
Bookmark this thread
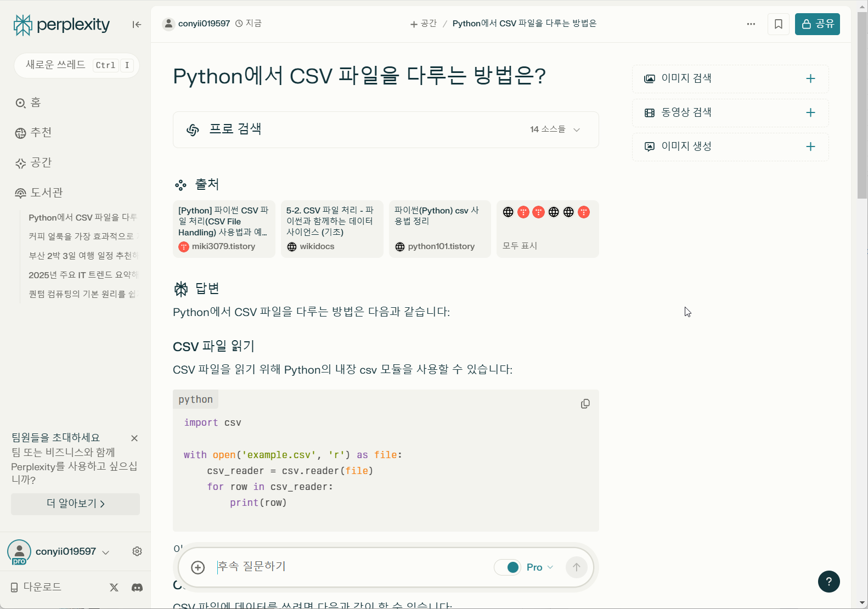click(778, 24)
